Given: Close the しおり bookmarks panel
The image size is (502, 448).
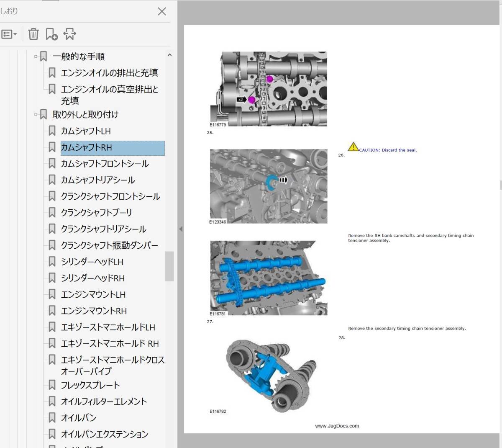Looking at the screenshot, I should [162, 12].
